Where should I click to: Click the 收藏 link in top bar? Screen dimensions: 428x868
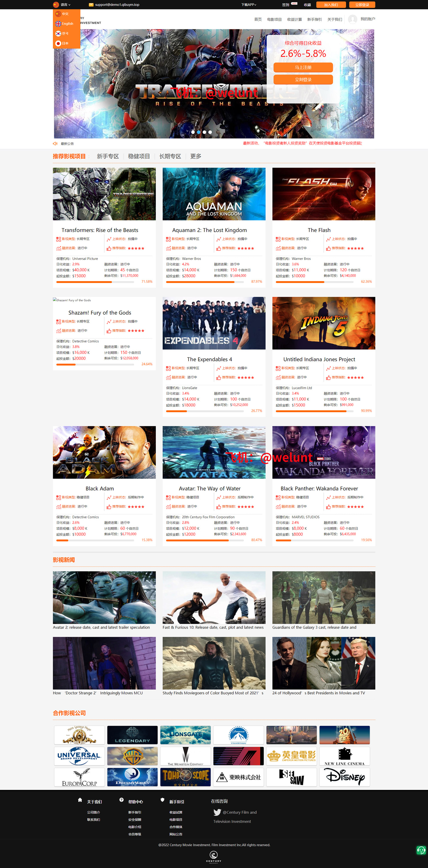click(307, 5)
